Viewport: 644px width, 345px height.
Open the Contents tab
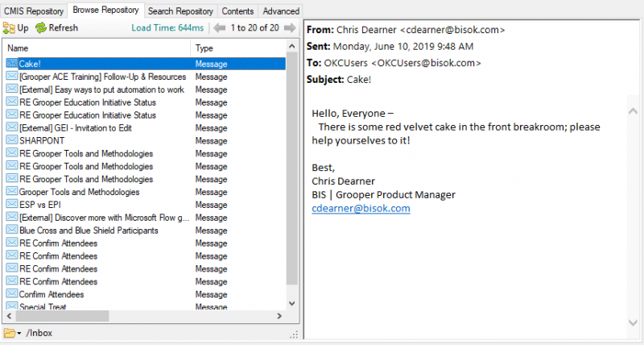coord(237,11)
